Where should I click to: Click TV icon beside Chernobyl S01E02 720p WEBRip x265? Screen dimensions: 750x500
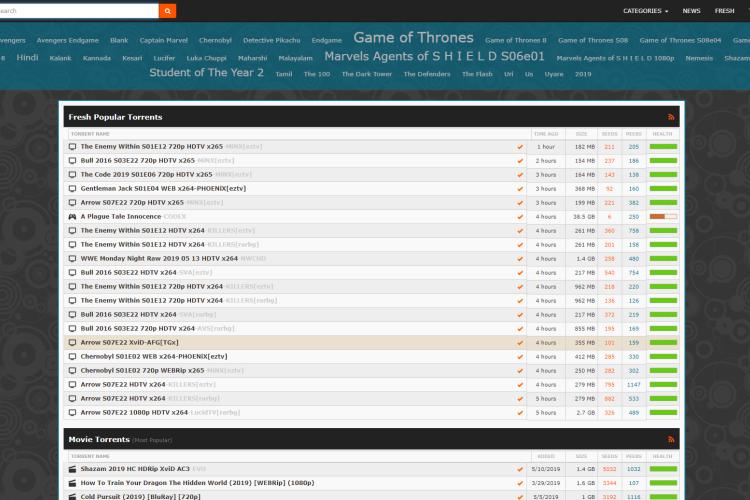pos(72,371)
